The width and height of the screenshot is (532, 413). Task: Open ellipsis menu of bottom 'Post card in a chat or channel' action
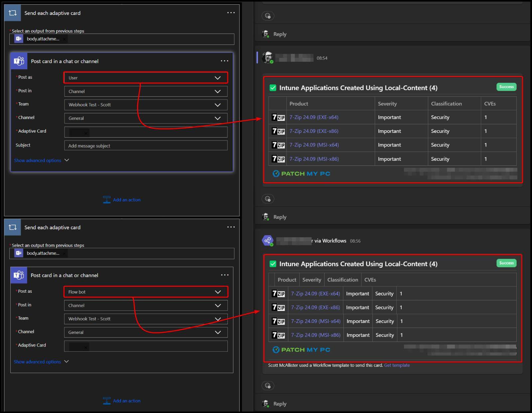click(225, 275)
